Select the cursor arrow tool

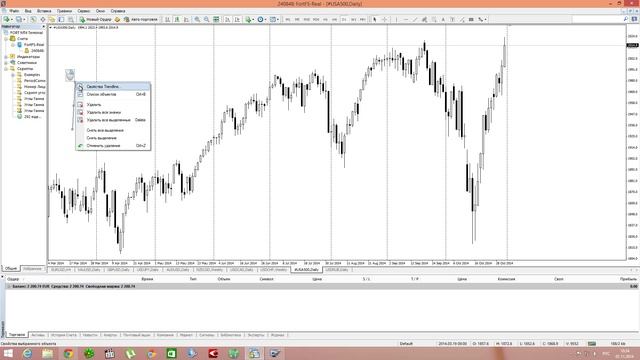click(375, 19)
